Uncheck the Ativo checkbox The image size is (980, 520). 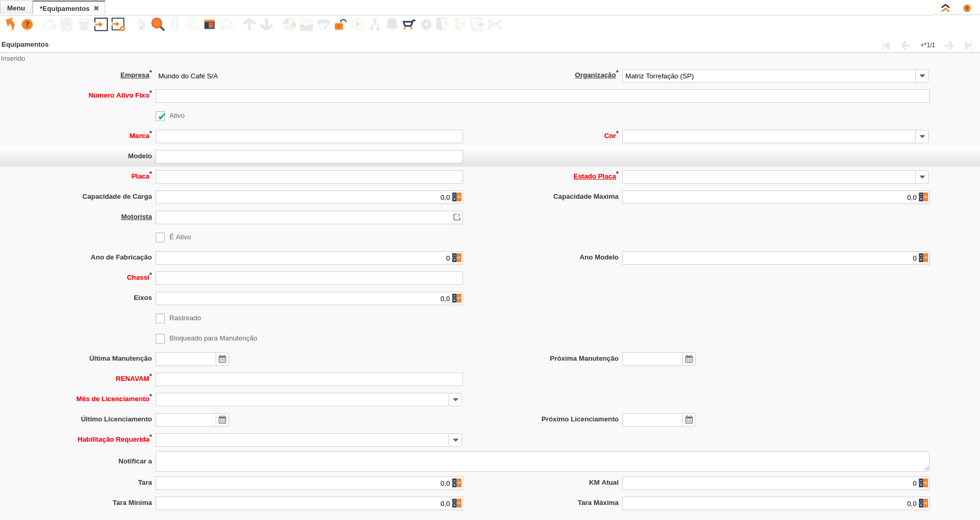(160, 116)
